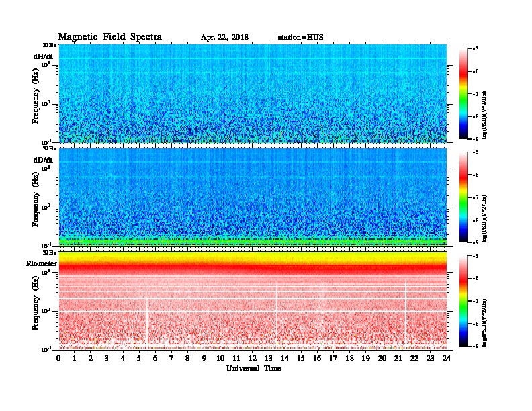Click the log PSD units label beside the Riometer color bar
The width and height of the screenshot is (532, 411).
tap(485, 322)
